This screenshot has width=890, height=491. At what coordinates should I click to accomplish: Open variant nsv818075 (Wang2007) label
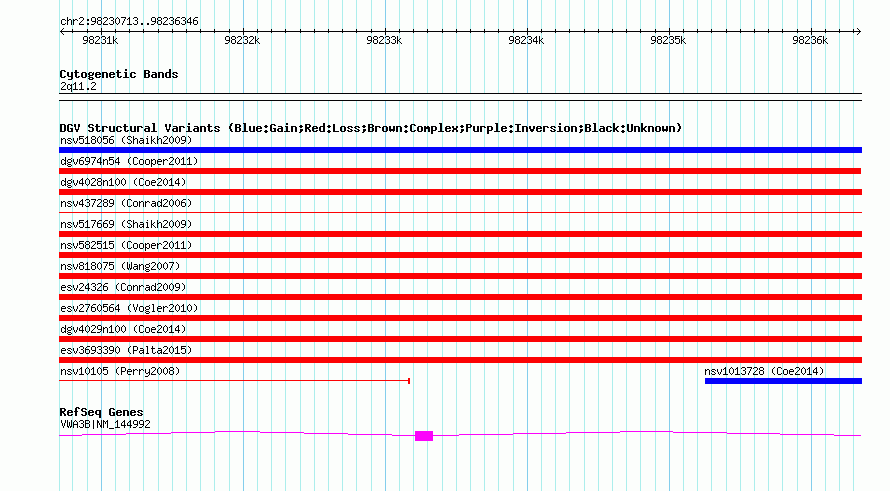click(120, 266)
